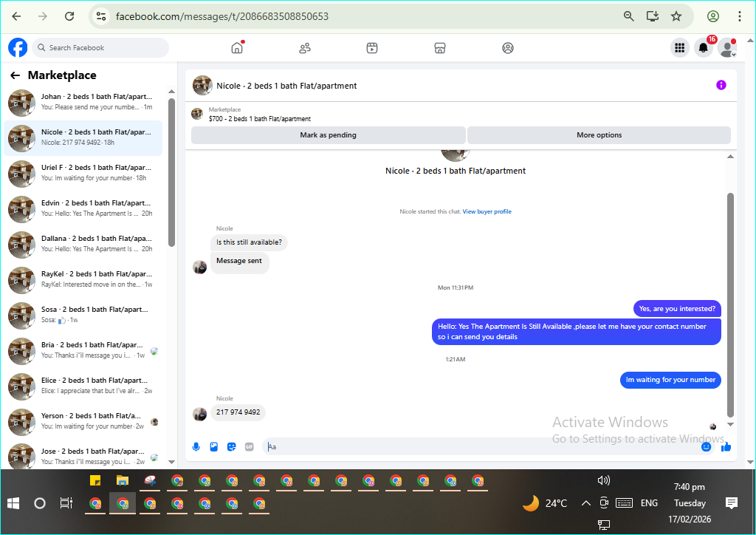
Task: Bookmark this page with star icon
Action: point(676,16)
